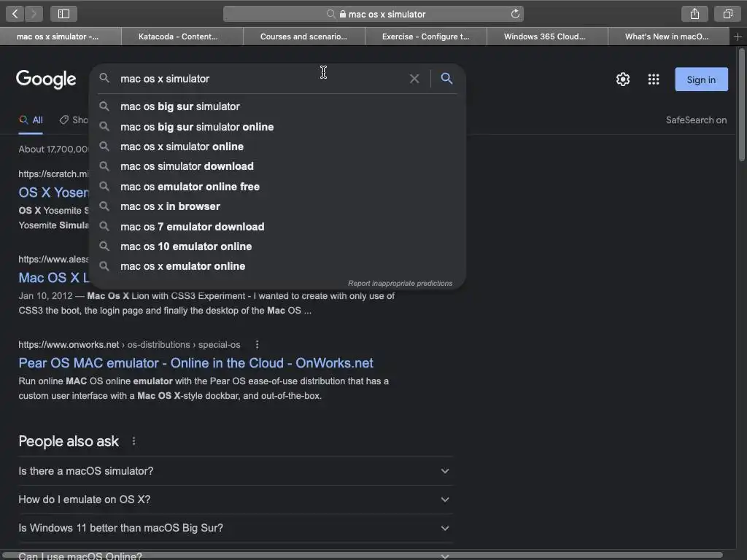The height and width of the screenshot is (560, 747).
Task: Click the Safari address bar
Action: [373, 14]
